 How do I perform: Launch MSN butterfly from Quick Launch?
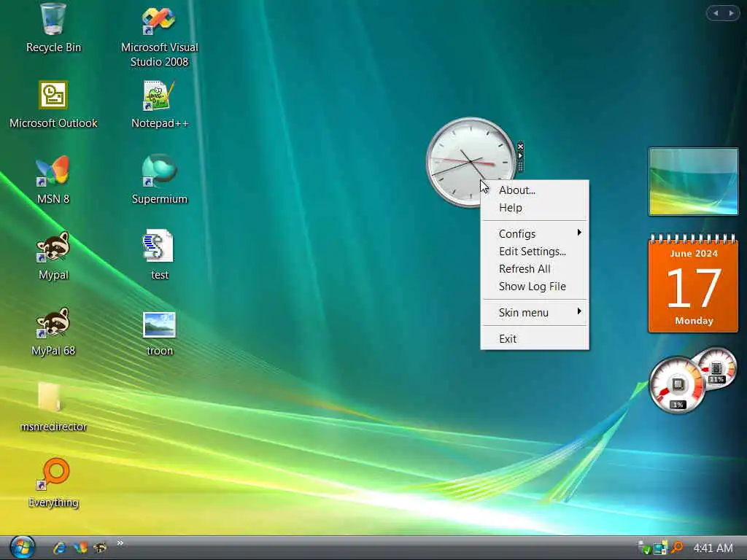pyautogui.click(x=80, y=548)
